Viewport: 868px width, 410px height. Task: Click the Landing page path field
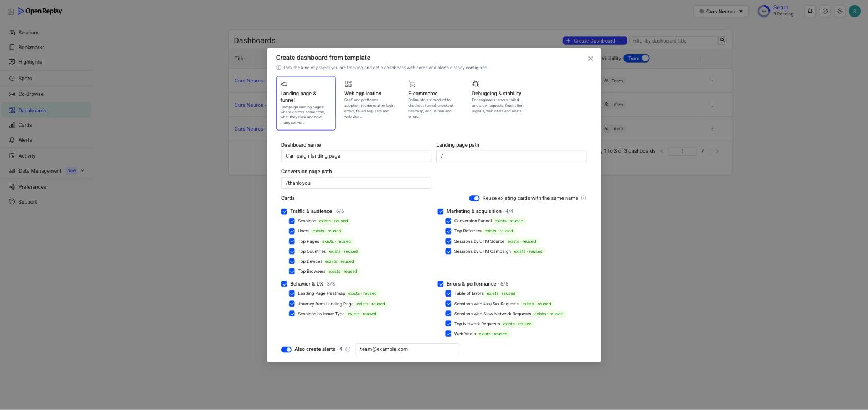point(511,156)
